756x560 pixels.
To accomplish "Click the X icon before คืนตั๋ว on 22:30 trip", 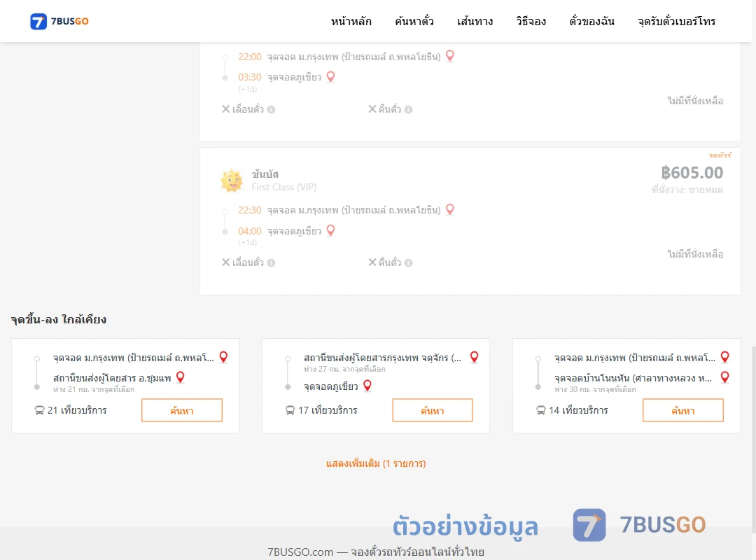I will [x=372, y=262].
